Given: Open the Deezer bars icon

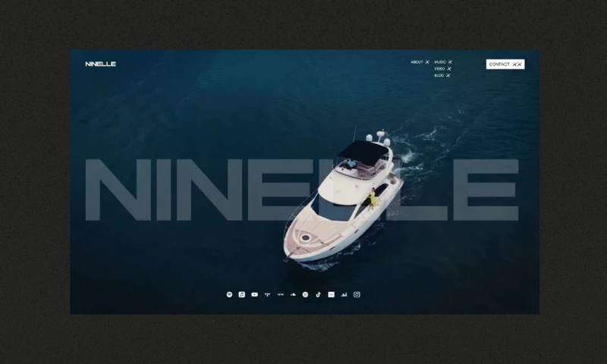Looking at the screenshot, I should click(344, 295).
